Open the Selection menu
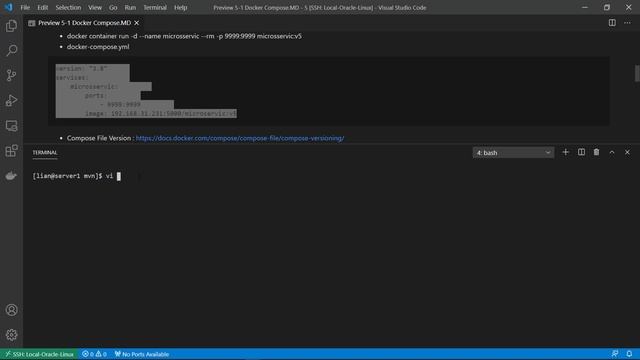640x360 pixels. coord(68,7)
